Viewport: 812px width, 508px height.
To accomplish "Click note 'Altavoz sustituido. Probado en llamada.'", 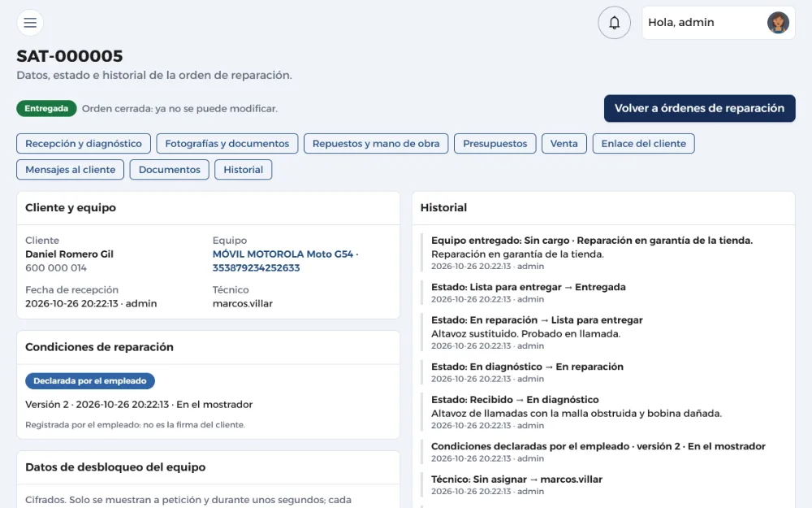I will click(x=525, y=334).
